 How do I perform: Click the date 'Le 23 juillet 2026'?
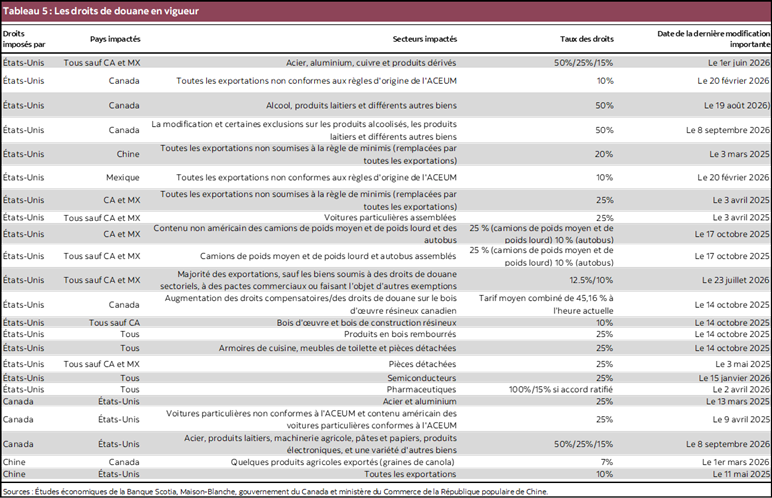click(x=736, y=280)
